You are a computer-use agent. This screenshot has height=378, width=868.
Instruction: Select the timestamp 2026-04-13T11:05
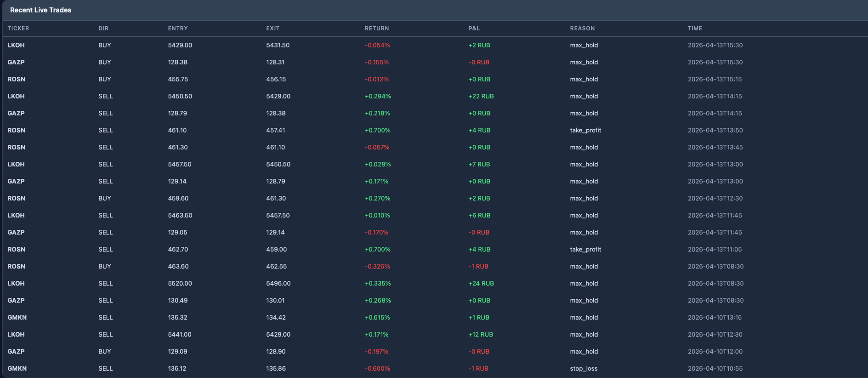click(715, 250)
